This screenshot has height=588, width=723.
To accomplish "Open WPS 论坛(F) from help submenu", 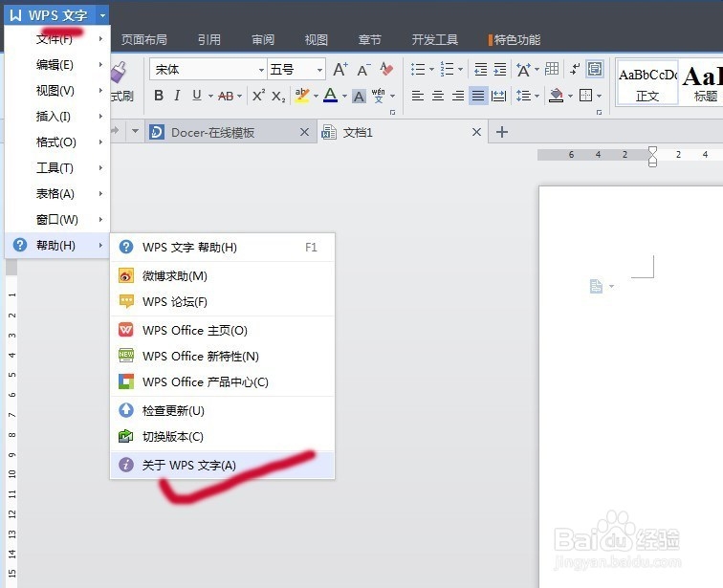I will pyautogui.click(x=222, y=302).
